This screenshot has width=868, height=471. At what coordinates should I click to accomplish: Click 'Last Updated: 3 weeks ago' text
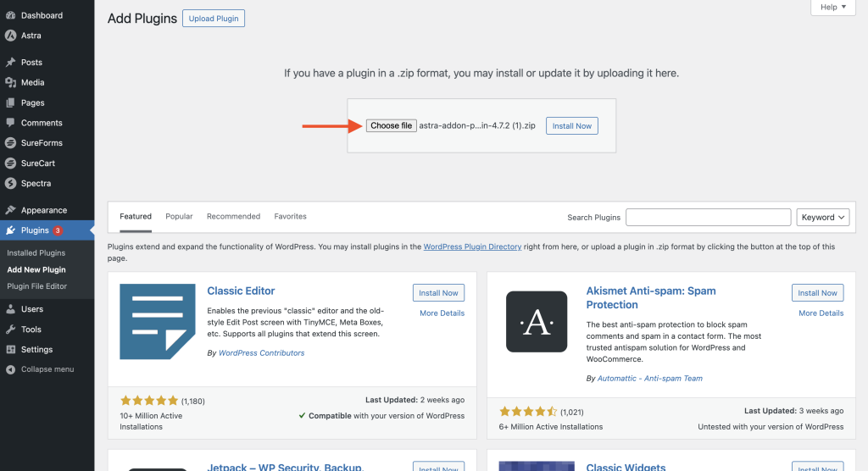point(793,411)
